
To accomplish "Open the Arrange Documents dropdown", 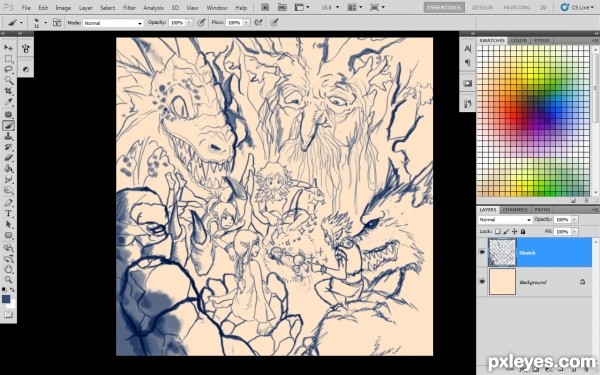I will coord(355,7).
